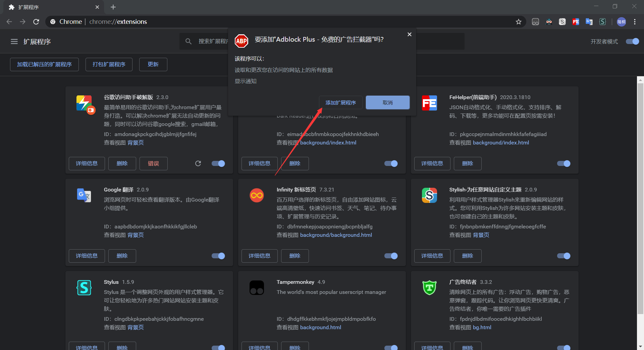Open Stylish toolbar extension icon

562,22
